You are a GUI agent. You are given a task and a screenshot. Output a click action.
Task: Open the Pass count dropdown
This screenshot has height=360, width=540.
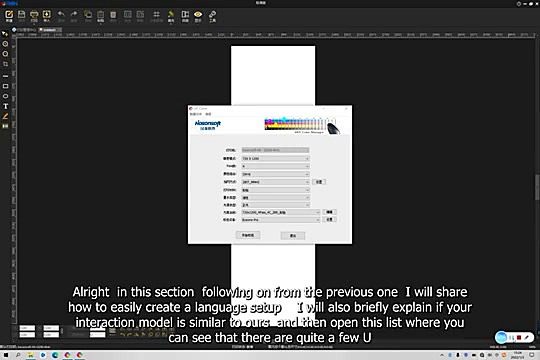coord(275,166)
